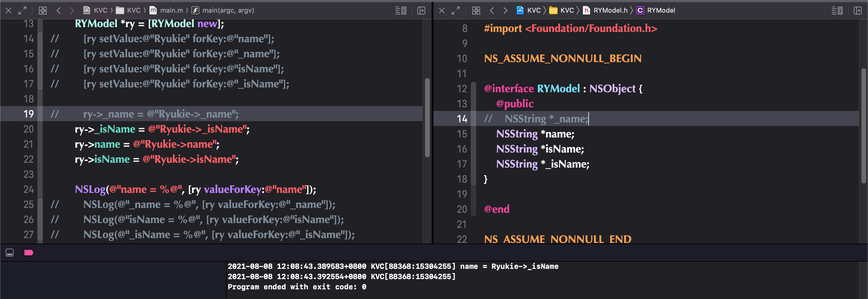Place cursor on ry->_isName assignment line
868x299 pixels.
pyautogui.click(x=162, y=129)
